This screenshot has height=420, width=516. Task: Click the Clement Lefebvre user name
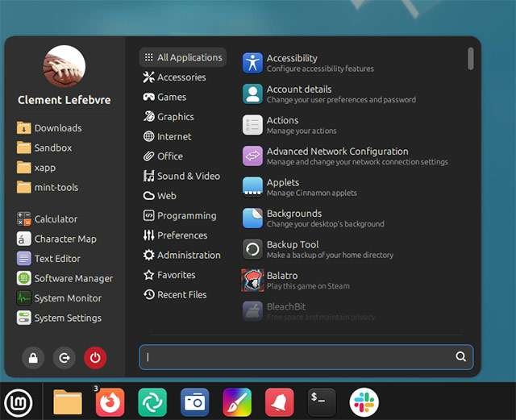point(64,100)
